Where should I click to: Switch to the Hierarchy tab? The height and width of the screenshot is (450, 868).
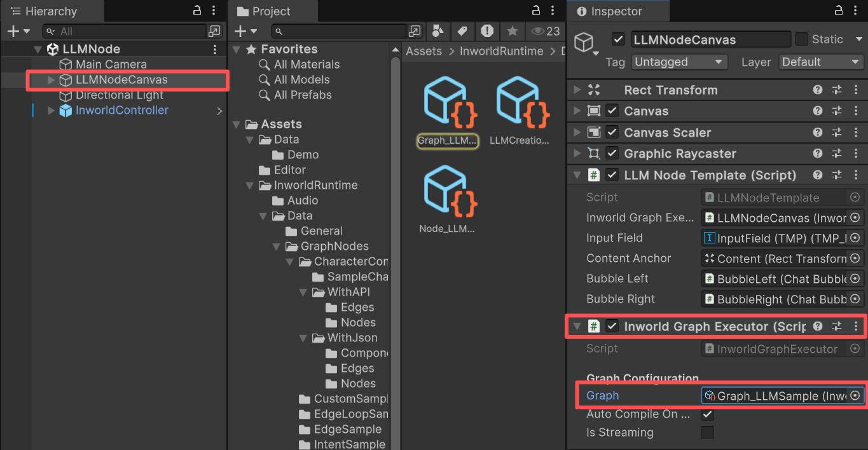[x=51, y=11]
